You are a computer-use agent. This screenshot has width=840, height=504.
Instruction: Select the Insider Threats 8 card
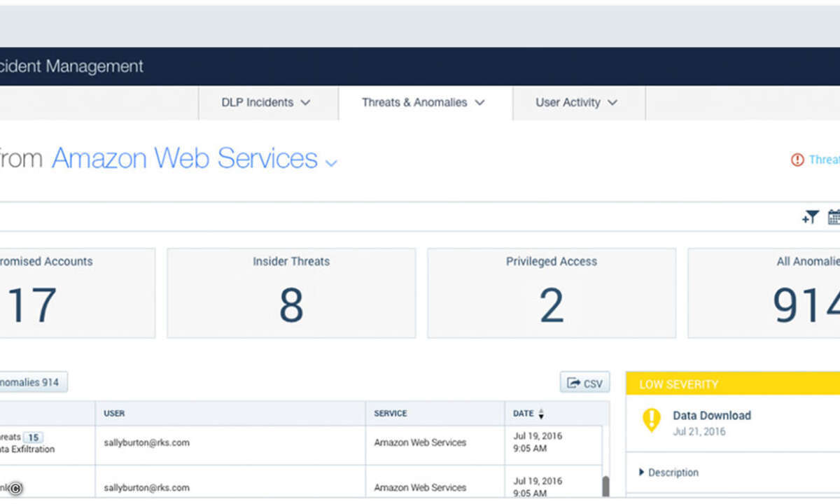[291, 293]
